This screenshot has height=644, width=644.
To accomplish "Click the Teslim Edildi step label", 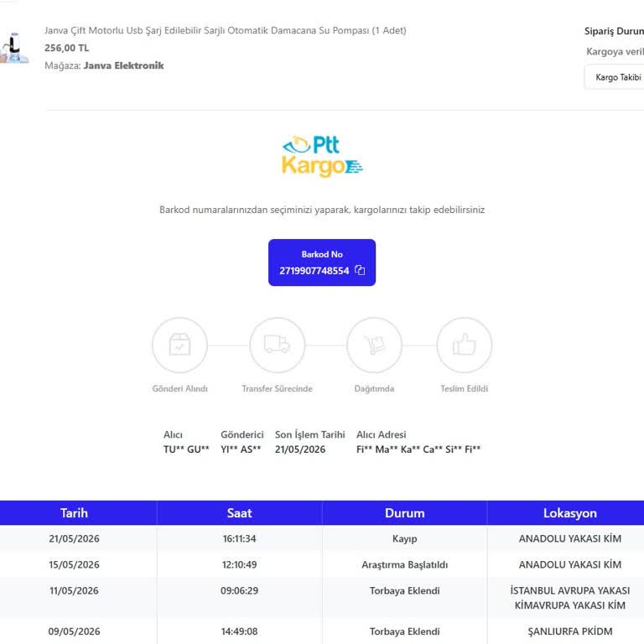I will (464, 388).
